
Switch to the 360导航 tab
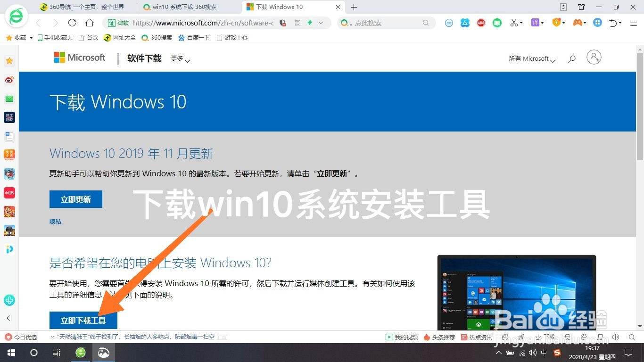coord(85,7)
